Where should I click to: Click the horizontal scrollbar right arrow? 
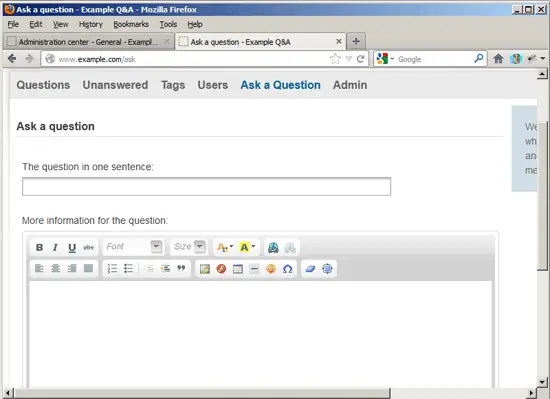click(x=532, y=393)
